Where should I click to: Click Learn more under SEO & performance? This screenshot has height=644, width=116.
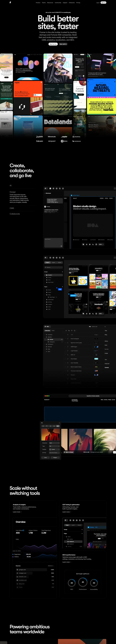67,562
